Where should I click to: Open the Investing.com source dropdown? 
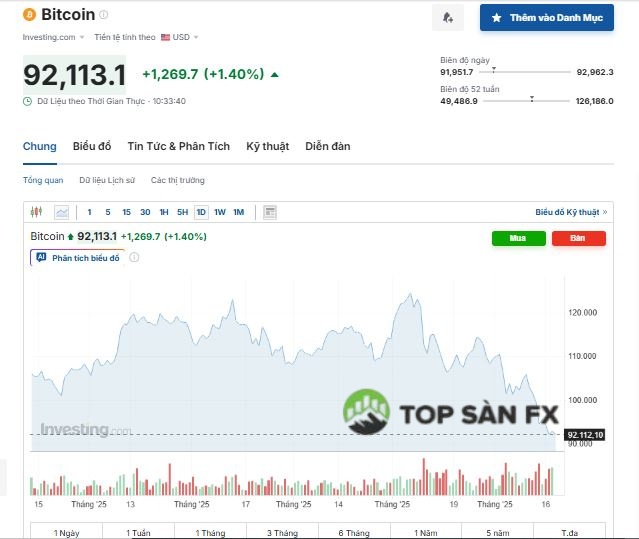(53, 37)
